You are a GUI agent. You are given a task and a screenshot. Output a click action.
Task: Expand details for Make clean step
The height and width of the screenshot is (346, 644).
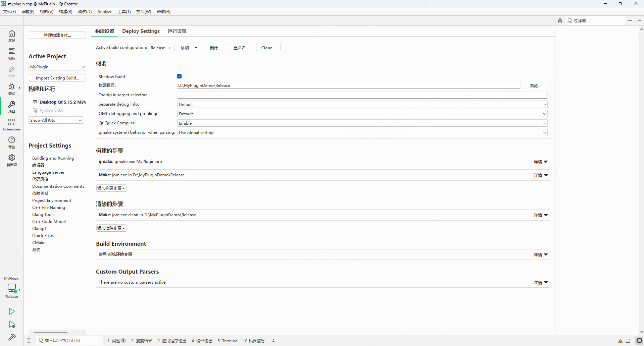541,215
